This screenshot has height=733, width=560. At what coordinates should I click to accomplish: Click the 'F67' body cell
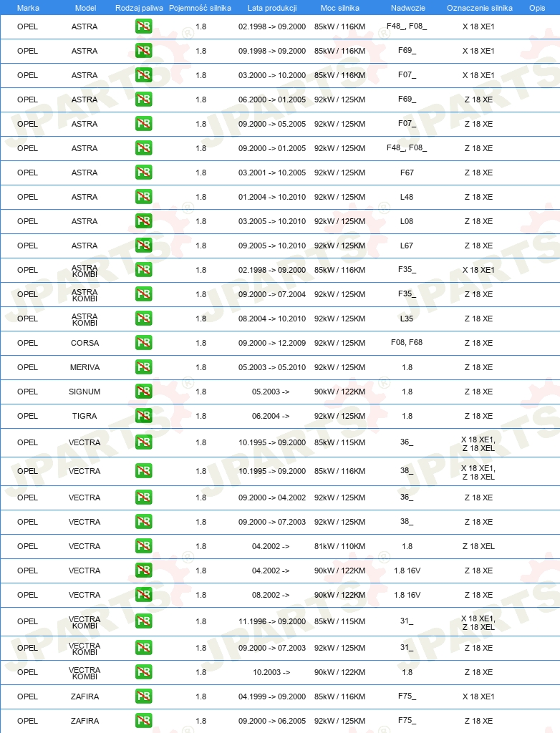(407, 173)
